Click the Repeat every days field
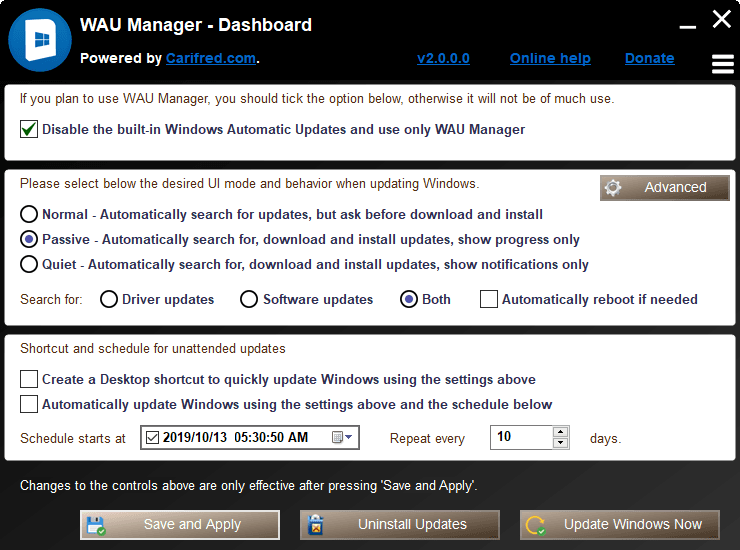740x550 pixels. point(521,437)
